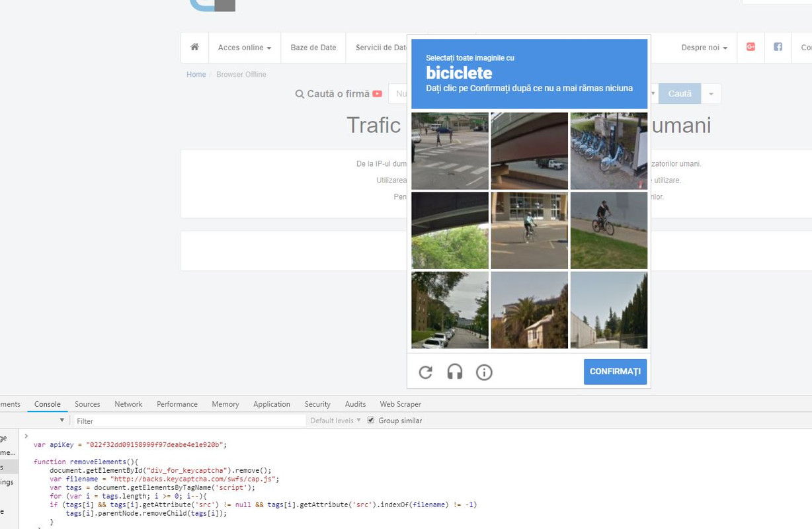Image resolution: width=812 pixels, height=529 pixels.
Task: Click the Caută search button
Action: (680, 94)
